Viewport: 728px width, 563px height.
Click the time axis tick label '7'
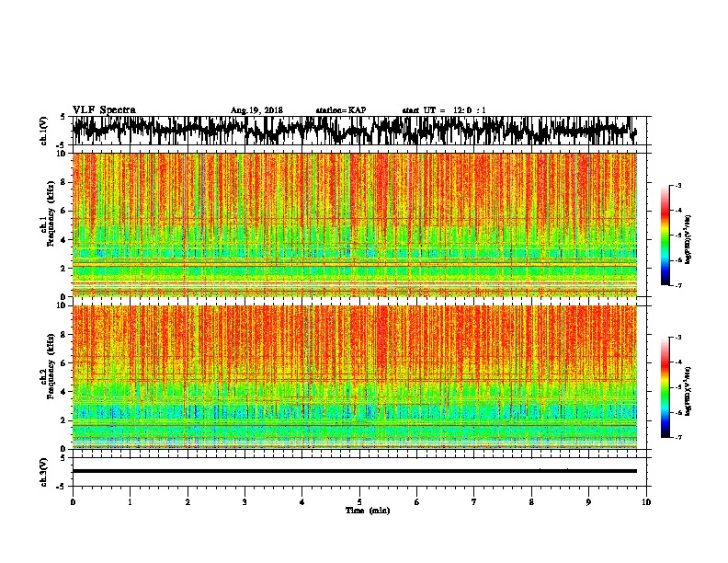tap(474, 502)
